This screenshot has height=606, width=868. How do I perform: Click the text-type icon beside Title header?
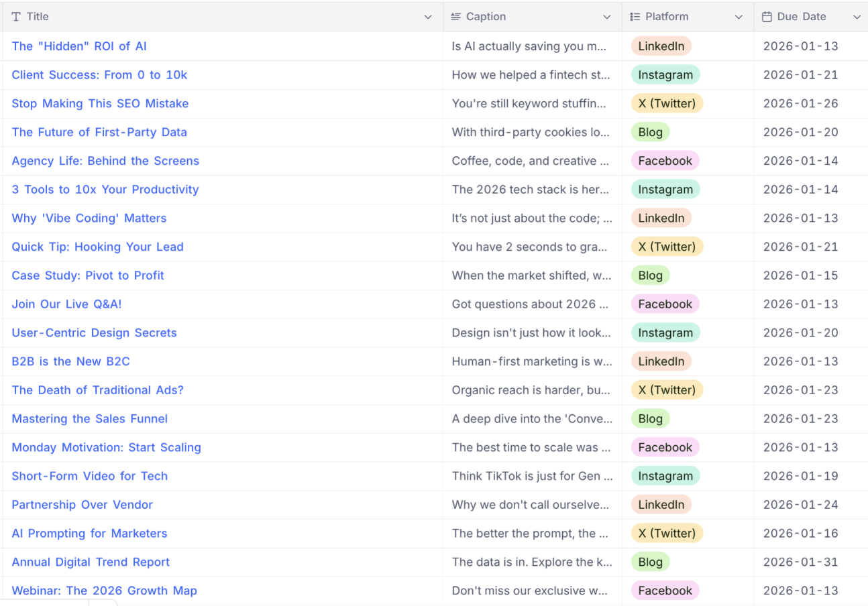(16, 17)
